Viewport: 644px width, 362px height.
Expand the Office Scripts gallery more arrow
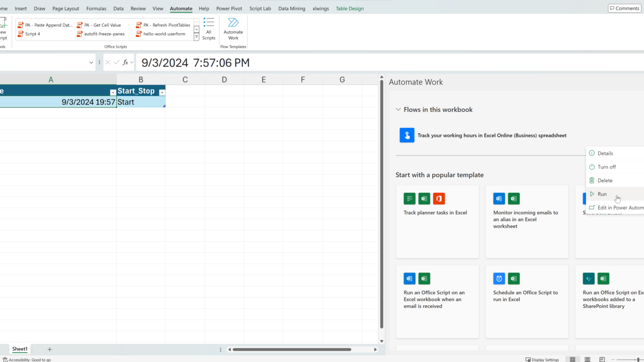coord(196,37)
